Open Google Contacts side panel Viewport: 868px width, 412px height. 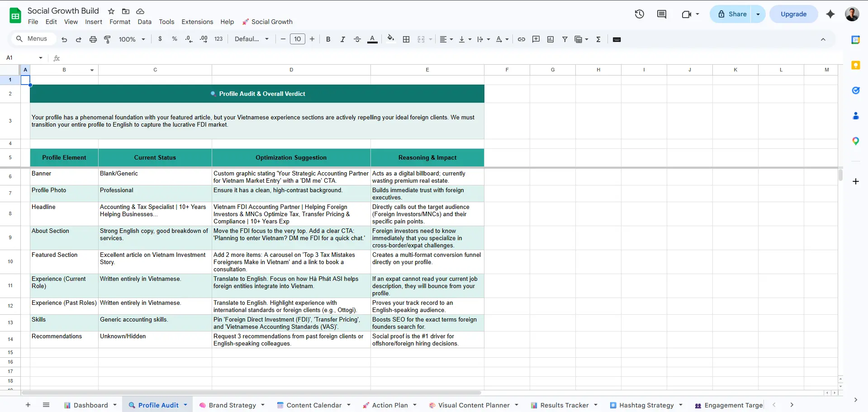pyautogui.click(x=856, y=116)
